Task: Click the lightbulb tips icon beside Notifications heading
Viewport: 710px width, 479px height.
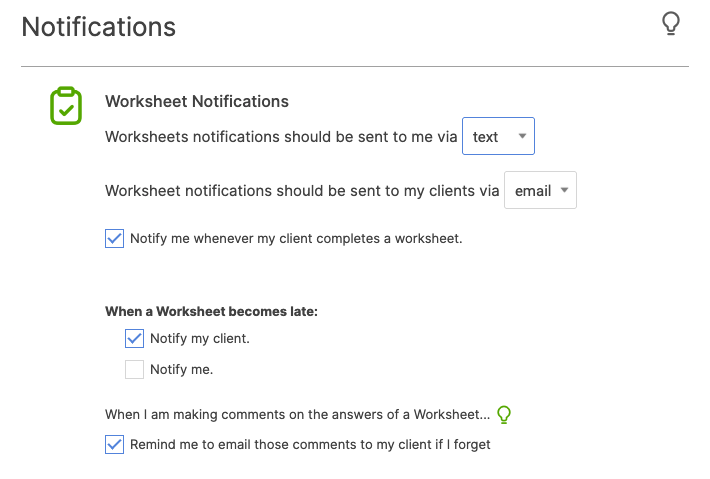Action: pyautogui.click(x=672, y=24)
